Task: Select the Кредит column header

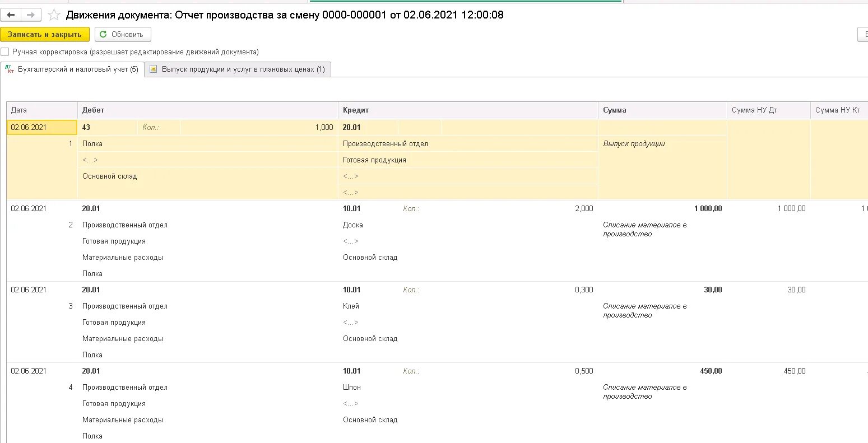Action: 468,110
